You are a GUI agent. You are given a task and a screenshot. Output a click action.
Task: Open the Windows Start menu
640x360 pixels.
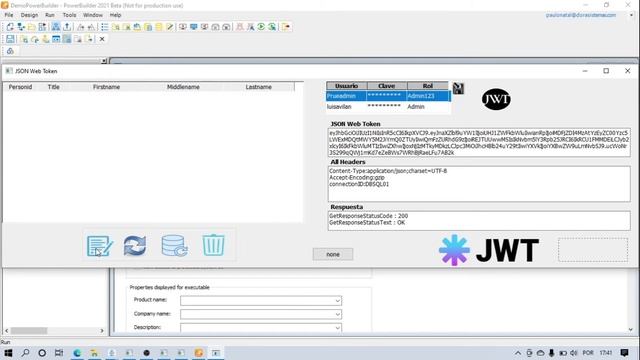pyautogui.click(x=8, y=353)
